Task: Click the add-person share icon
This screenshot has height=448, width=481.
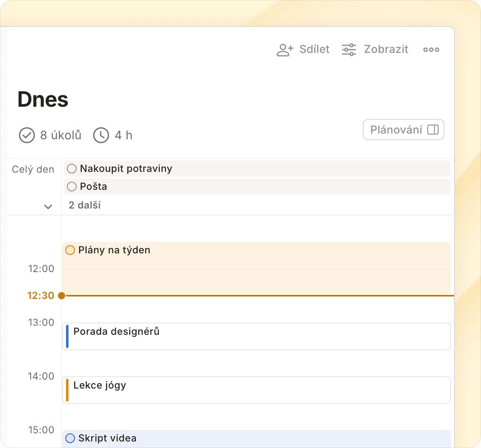Action: coord(285,50)
